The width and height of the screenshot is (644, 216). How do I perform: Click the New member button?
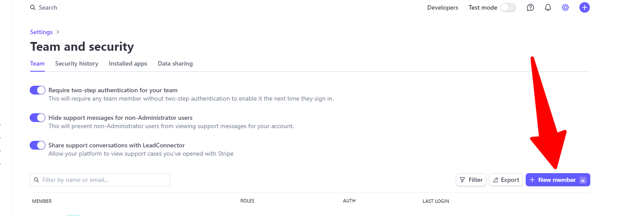558,180
